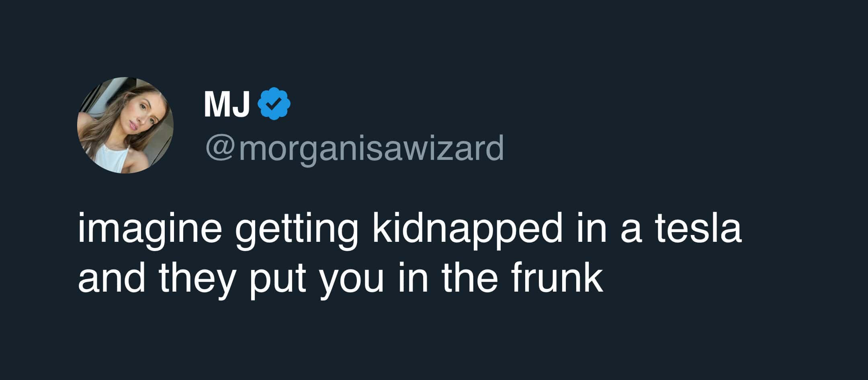Open MJ's profile picture

click(125, 125)
